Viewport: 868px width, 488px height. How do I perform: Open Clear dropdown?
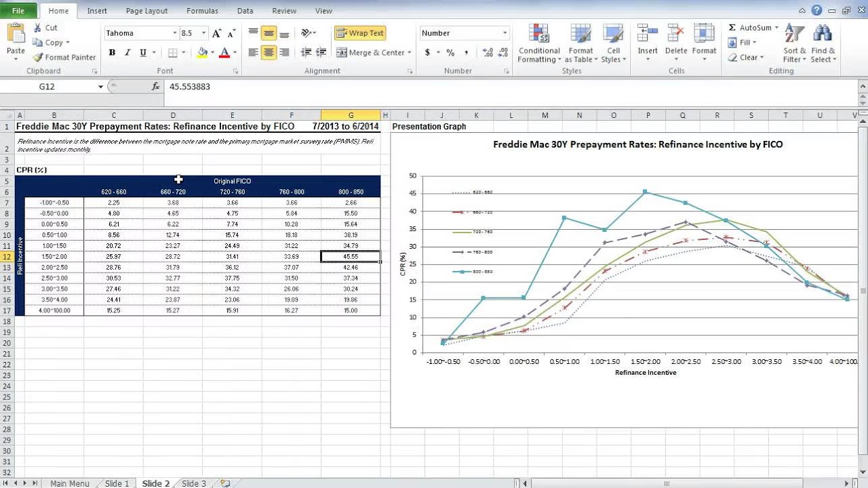(747, 58)
